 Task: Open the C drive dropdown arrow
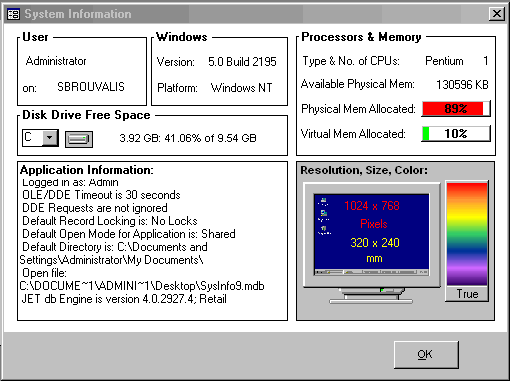tap(50, 138)
